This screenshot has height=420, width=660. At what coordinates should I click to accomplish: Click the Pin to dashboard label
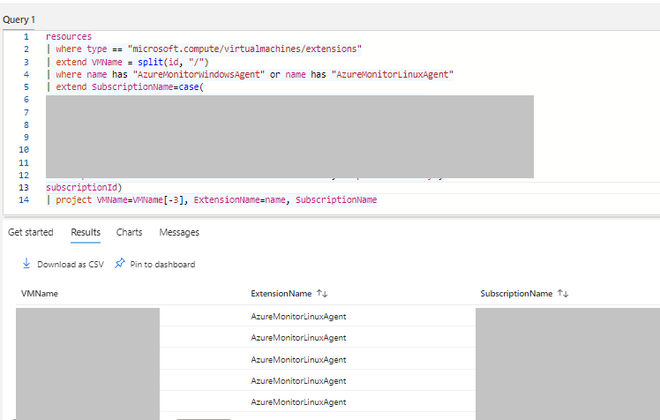[162, 264]
